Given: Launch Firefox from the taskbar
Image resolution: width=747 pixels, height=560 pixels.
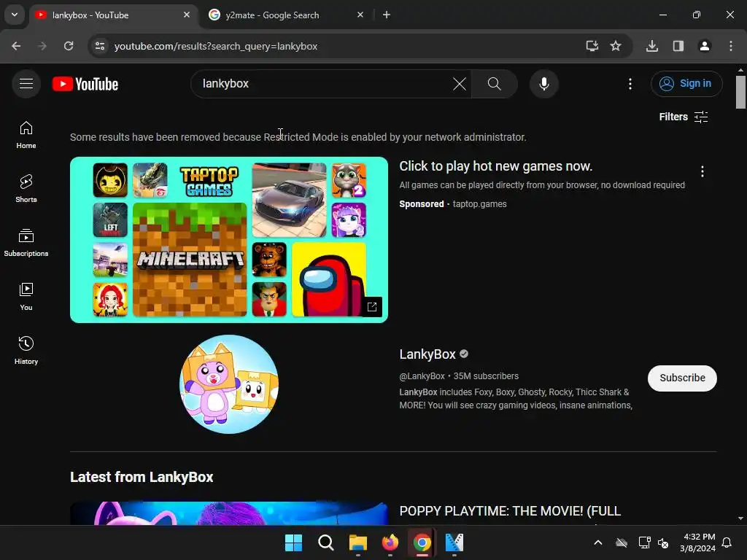Looking at the screenshot, I should pyautogui.click(x=390, y=542).
